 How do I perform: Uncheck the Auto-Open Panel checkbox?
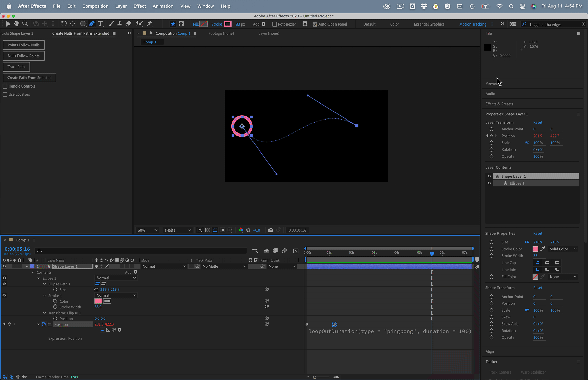315,24
